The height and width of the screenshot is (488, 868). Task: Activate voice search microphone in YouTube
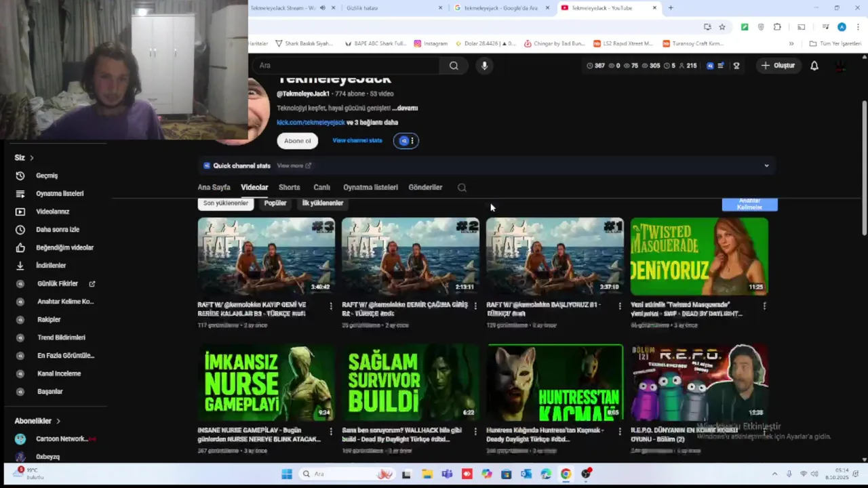point(484,66)
